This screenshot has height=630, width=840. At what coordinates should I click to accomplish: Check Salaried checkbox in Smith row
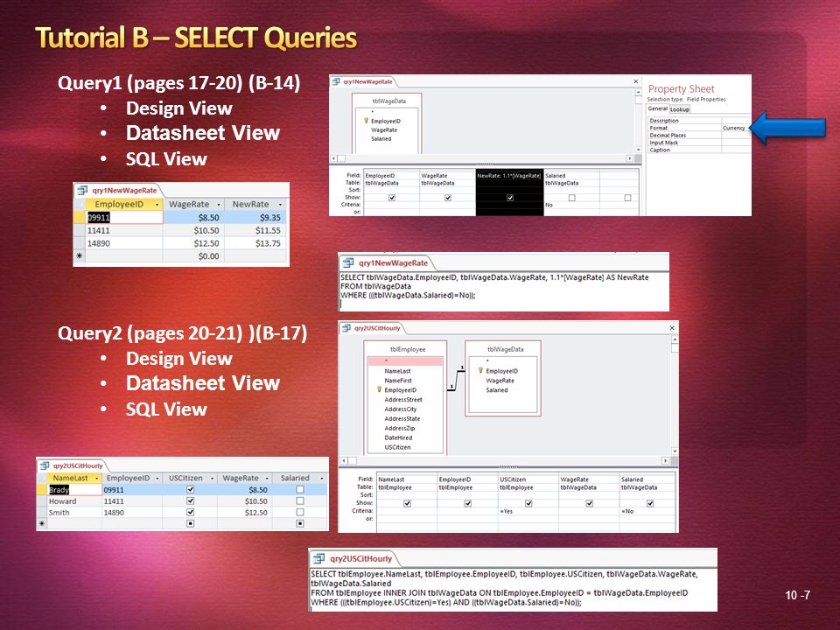pyautogui.click(x=300, y=512)
